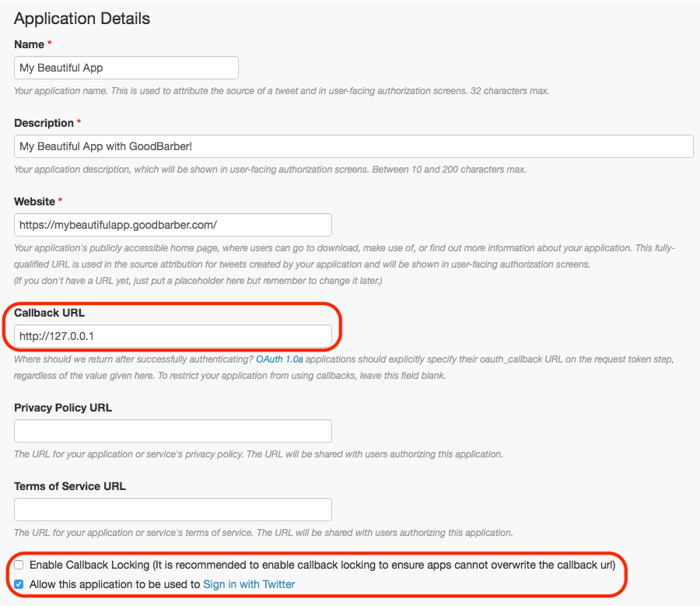Click the Callback URL field showing http://127.0.0.1

click(x=173, y=336)
